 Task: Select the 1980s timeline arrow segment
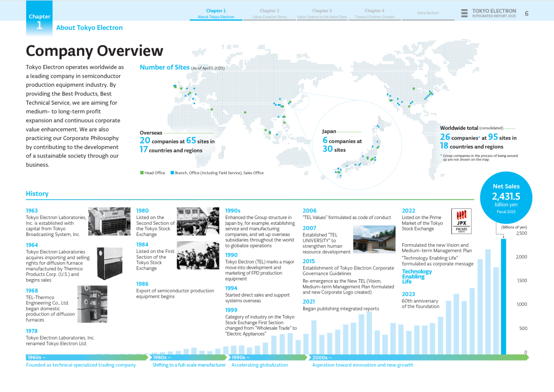click(189, 357)
